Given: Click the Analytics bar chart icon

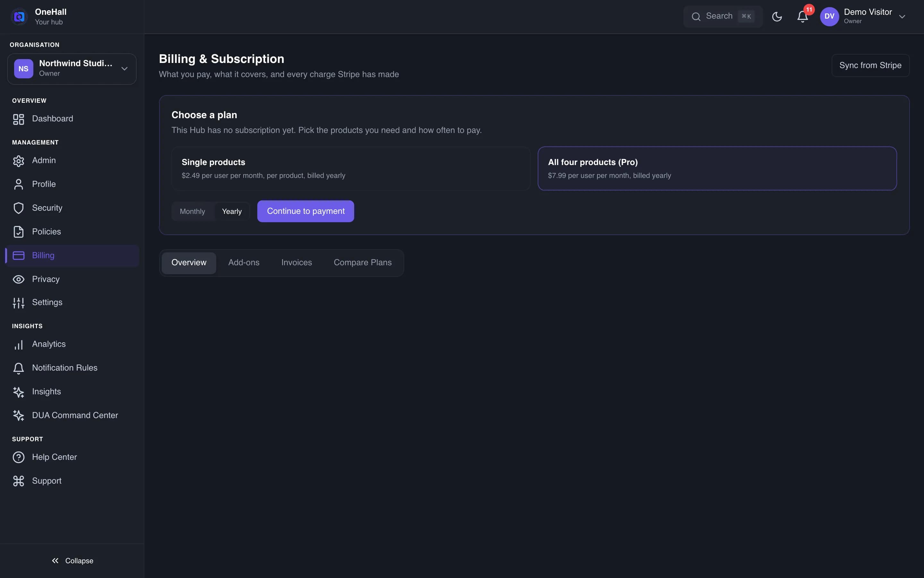Looking at the screenshot, I should point(18,345).
